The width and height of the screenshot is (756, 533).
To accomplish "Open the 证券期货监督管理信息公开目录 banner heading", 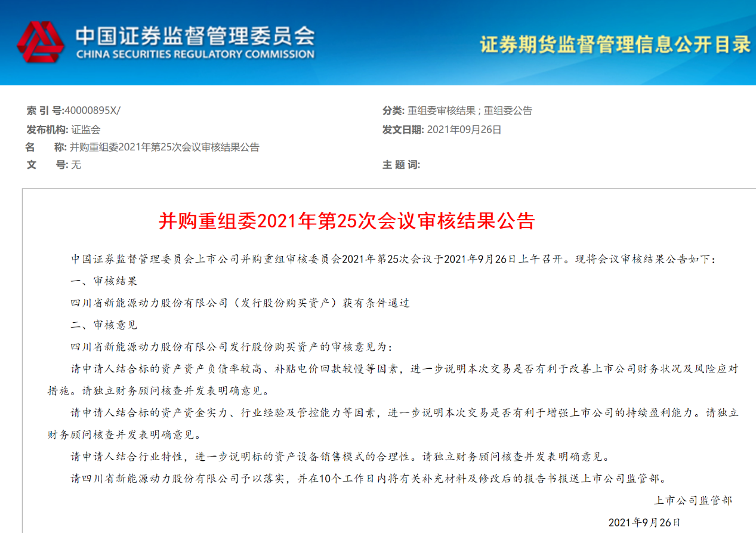I will tap(615, 44).
